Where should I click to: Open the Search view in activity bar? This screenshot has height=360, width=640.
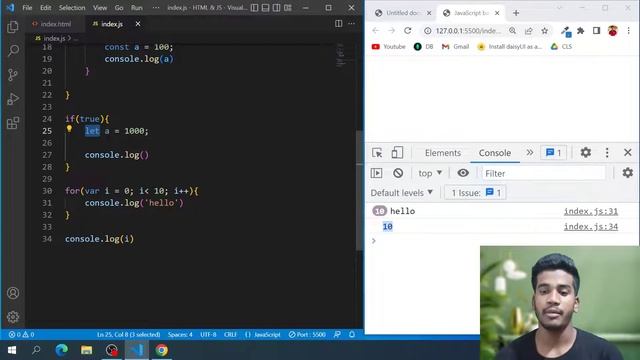pos(13,51)
